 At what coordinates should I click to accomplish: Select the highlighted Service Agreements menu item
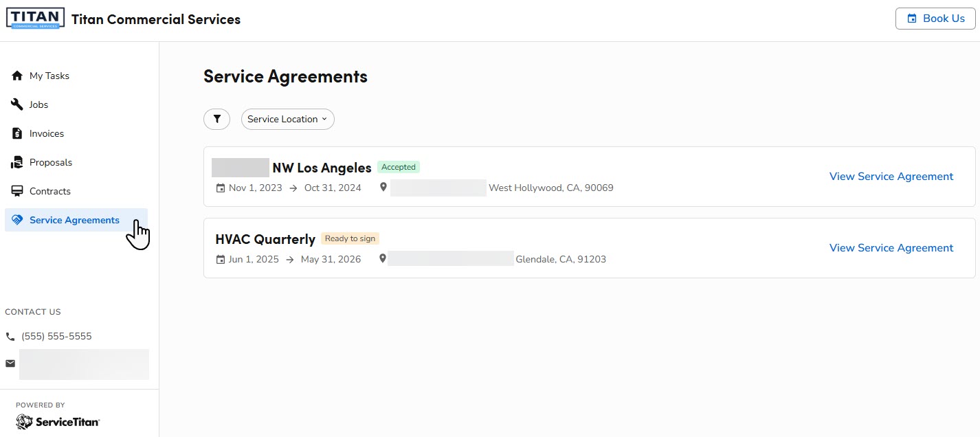tap(74, 220)
